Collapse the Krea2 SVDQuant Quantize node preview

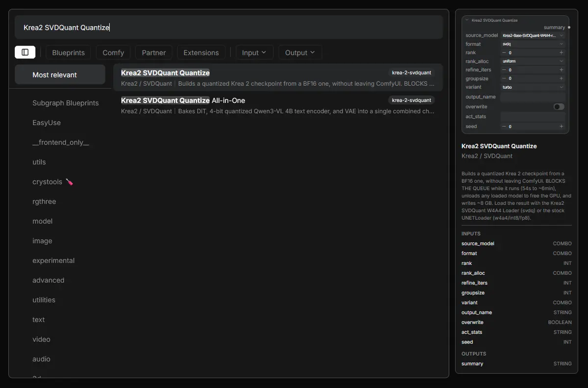(467, 20)
